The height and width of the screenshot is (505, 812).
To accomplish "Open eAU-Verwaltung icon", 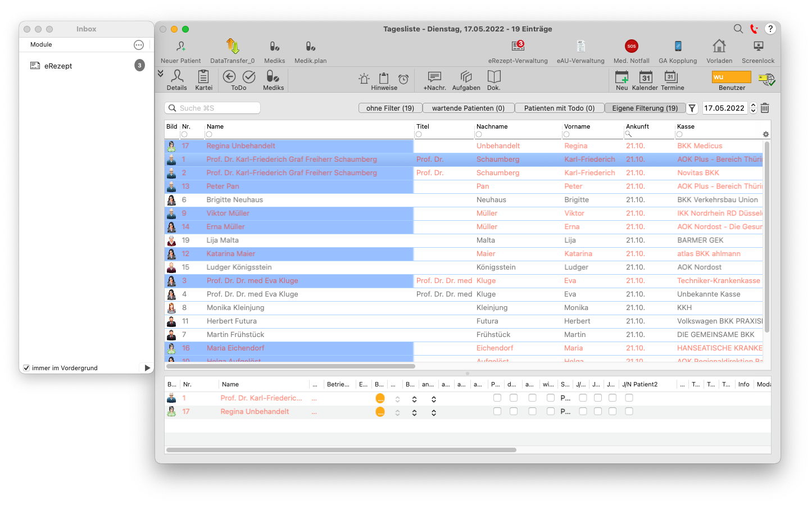I will 580,46.
